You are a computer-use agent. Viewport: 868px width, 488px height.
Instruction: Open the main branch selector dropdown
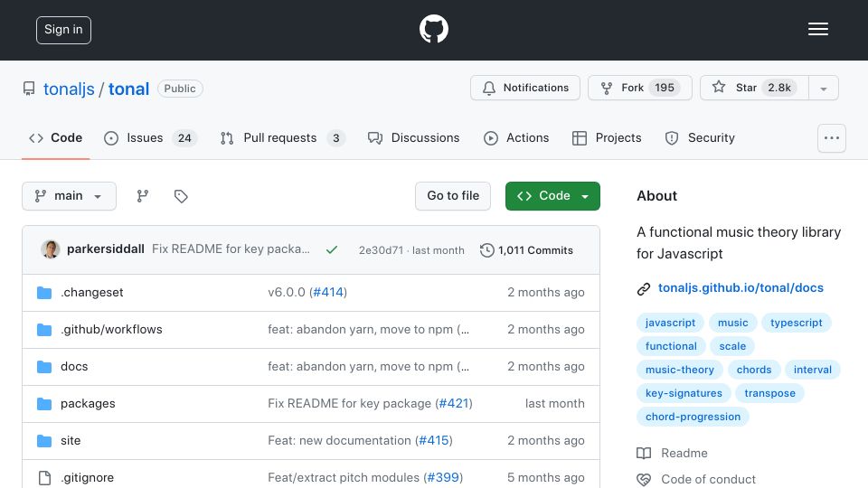click(70, 196)
